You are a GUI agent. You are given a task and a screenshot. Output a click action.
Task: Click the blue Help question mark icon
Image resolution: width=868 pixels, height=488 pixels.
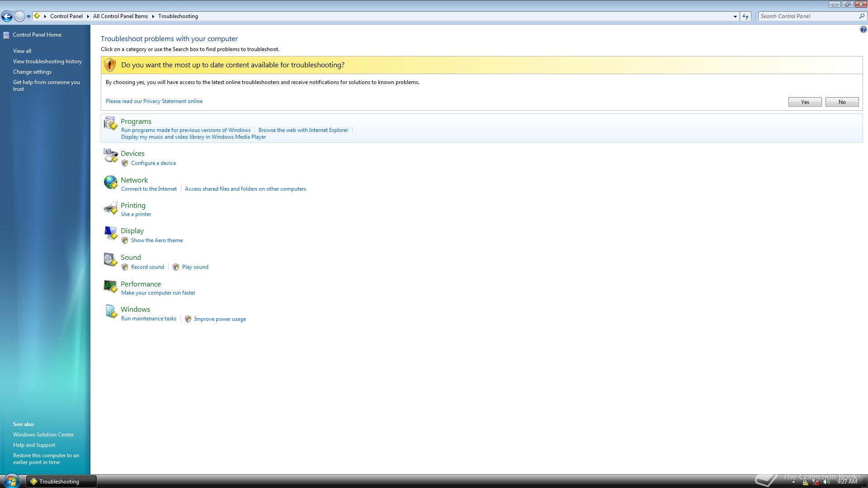click(863, 30)
